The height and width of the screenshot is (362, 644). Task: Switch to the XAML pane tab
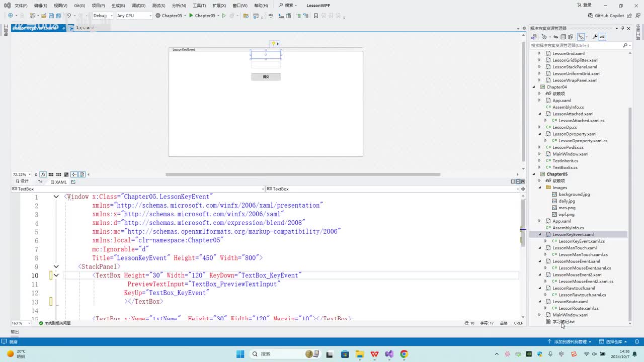[58, 182]
